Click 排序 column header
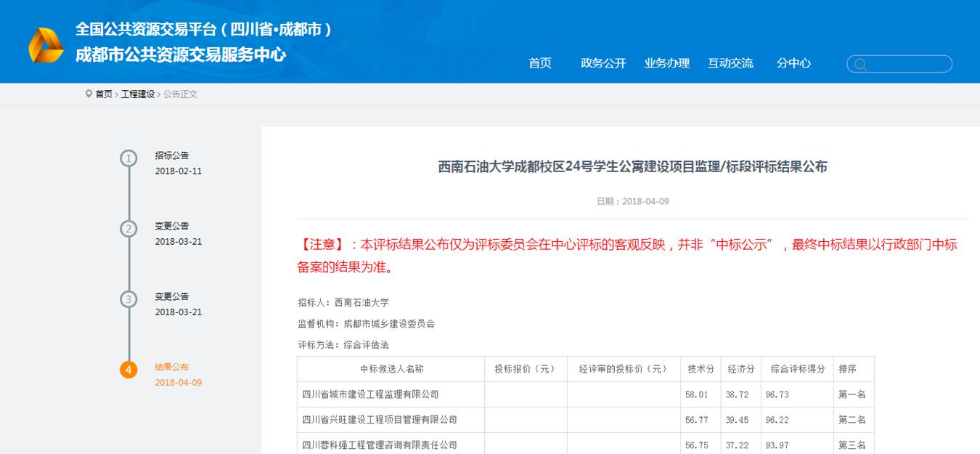Screen dimensions: 980x454 click(x=854, y=369)
